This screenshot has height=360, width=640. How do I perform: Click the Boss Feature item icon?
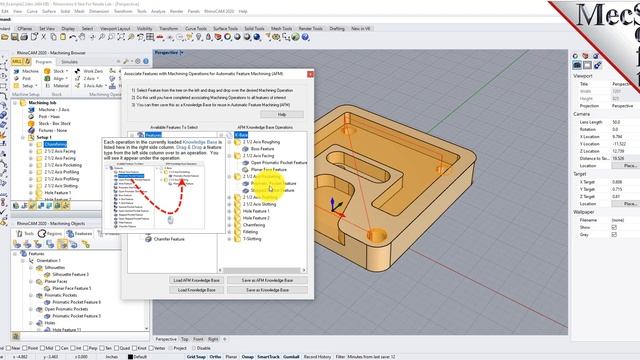[245, 149]
